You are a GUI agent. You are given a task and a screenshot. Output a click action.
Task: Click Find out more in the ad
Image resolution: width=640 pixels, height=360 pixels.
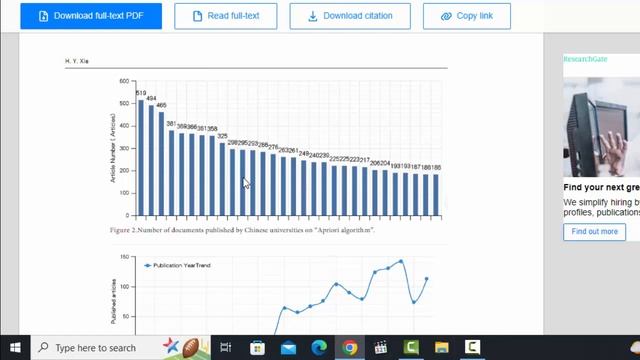click(594, 231)
